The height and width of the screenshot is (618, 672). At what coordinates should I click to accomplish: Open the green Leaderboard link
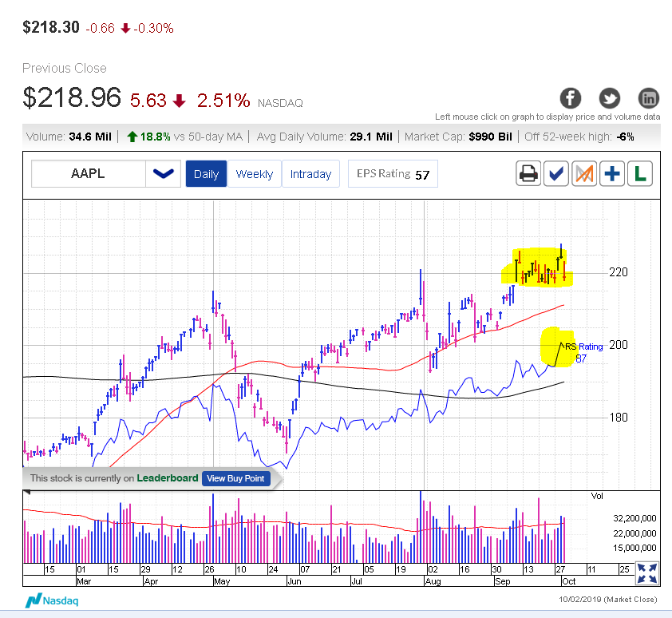click(x=167, y=478)
